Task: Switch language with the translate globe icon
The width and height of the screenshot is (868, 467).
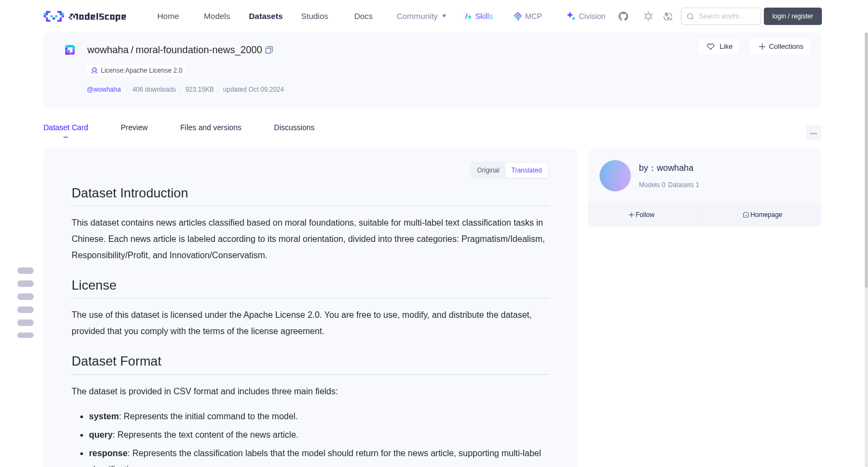Action: point(668,16)
